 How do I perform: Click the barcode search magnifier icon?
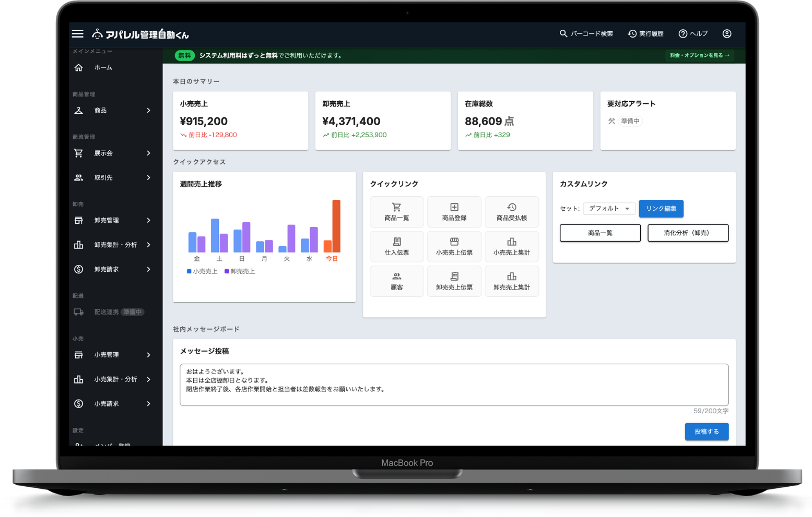563,34
